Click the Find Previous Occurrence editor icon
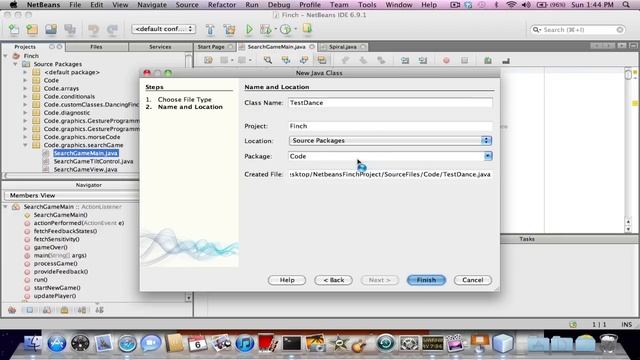Viewport: 640px width, 360px height. click(x=286, y=60)
